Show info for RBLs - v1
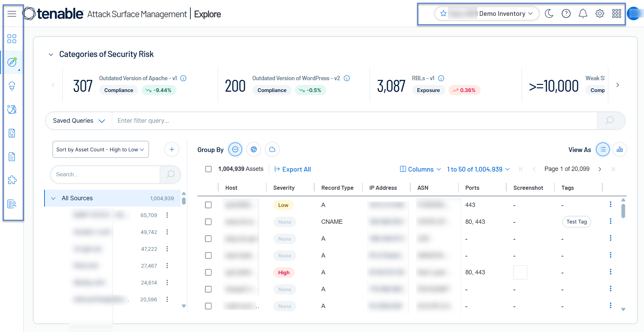This screenshot has width=644, height=332. [x=441, y=78]
